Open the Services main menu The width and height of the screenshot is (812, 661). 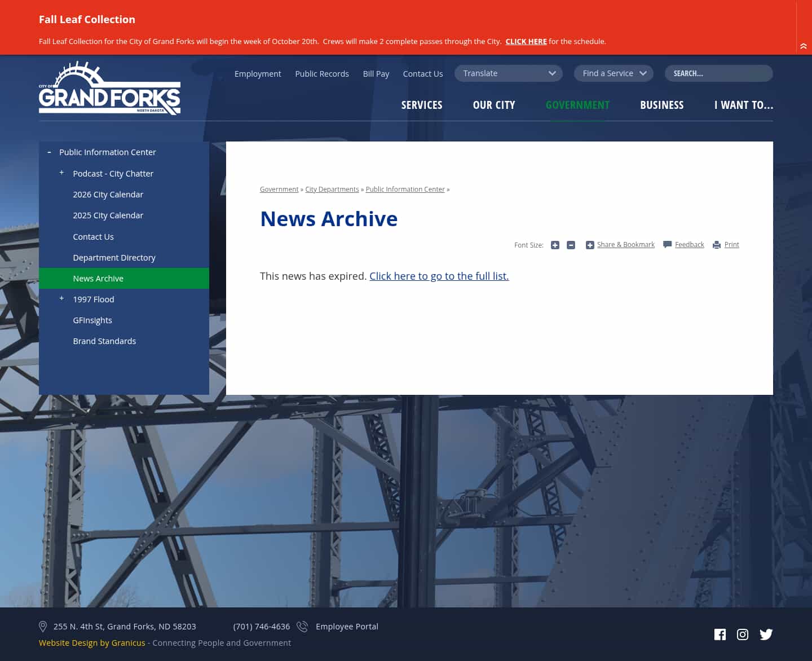[421, 105]
